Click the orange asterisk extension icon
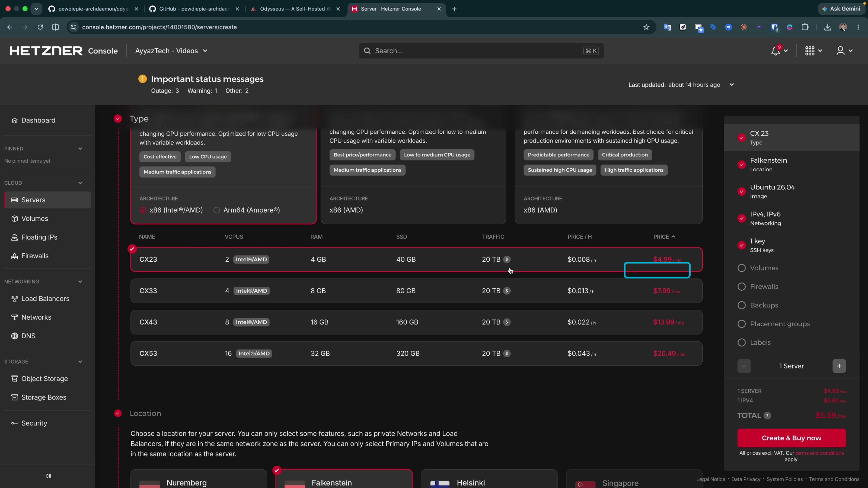The image size is (868, 488). click(x=744, y=27)
